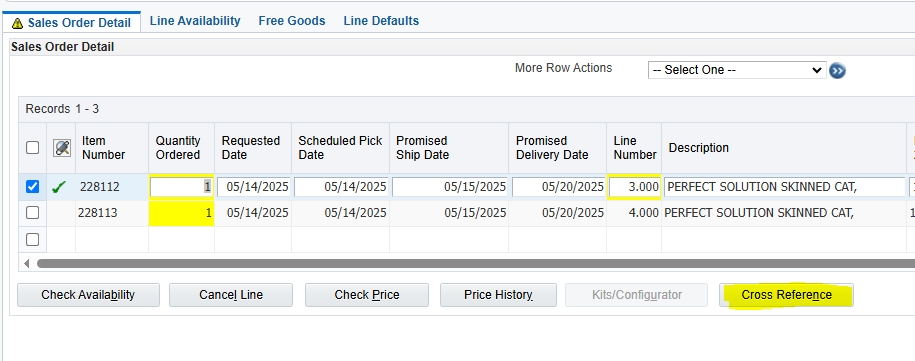Screen dimensions: 915x361
Task: Click the left arrow of horizontal scrollbar
Action: (x=26, y=264)
